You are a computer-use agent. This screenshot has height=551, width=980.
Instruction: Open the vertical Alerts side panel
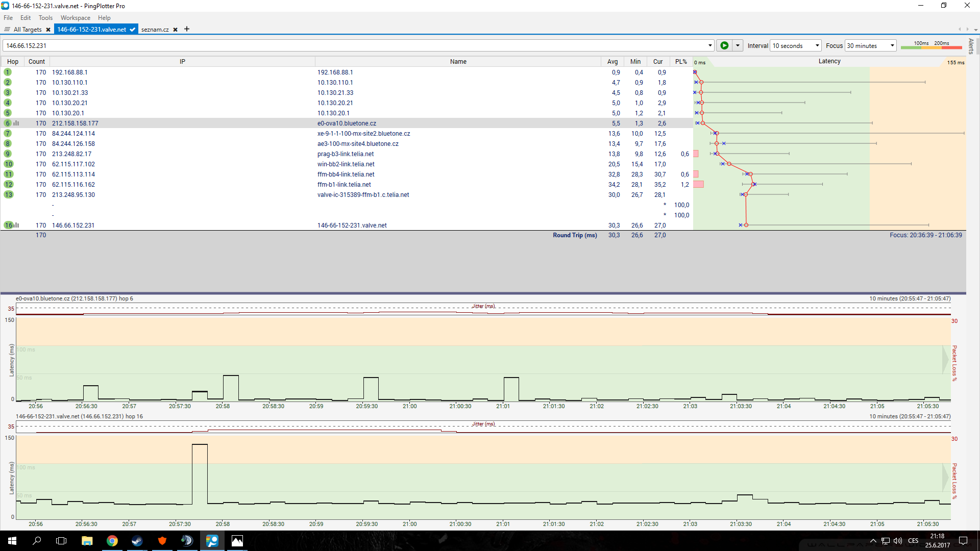click(971, 46)
